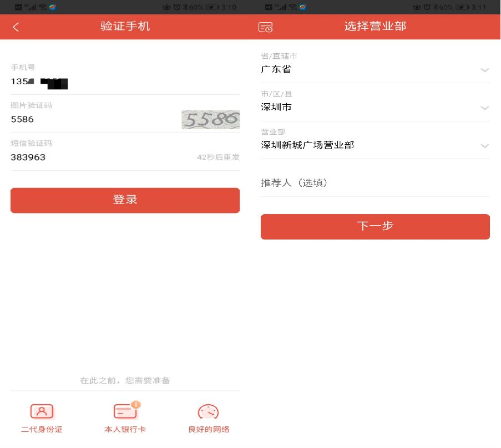
Task: Click the 推荐人（选填） input field
Action: coord(375,182)
